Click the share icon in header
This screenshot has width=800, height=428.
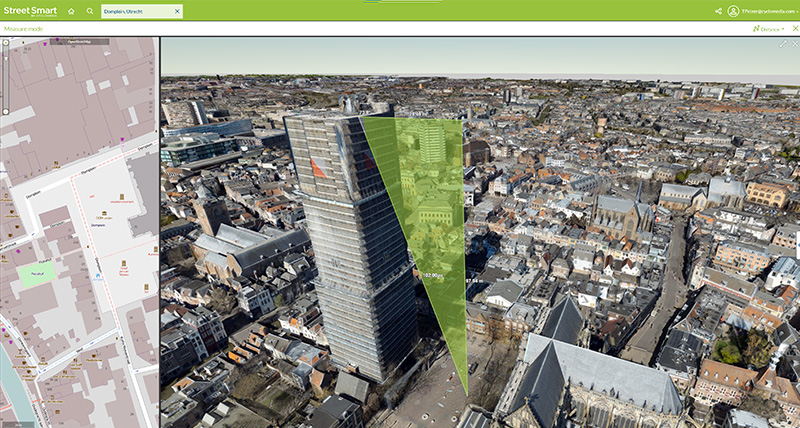718,11
